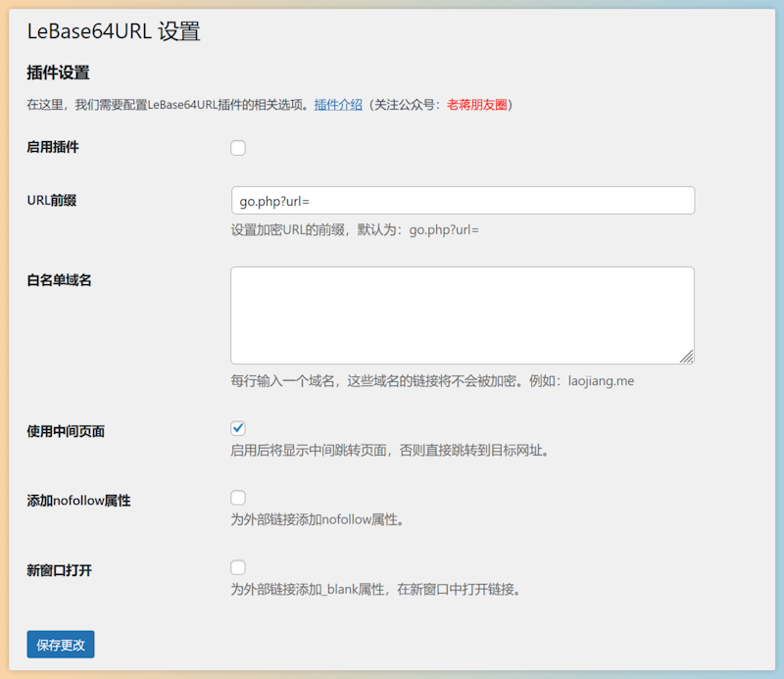The height and width of the screenshot is (679, 784).
Task: Tick the 添加nofollow属性 checkbox
Action: (238, 498)
